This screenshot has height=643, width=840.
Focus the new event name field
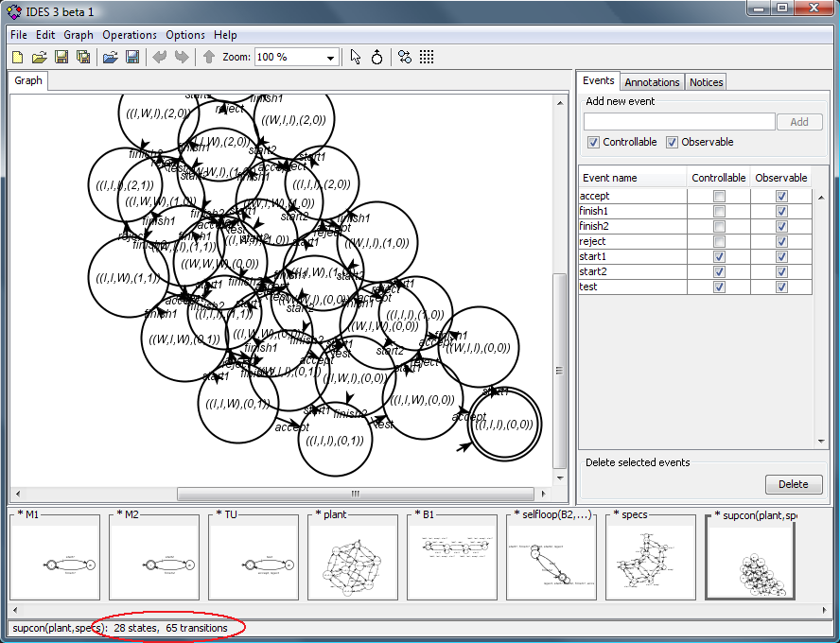tap(679, 122)
